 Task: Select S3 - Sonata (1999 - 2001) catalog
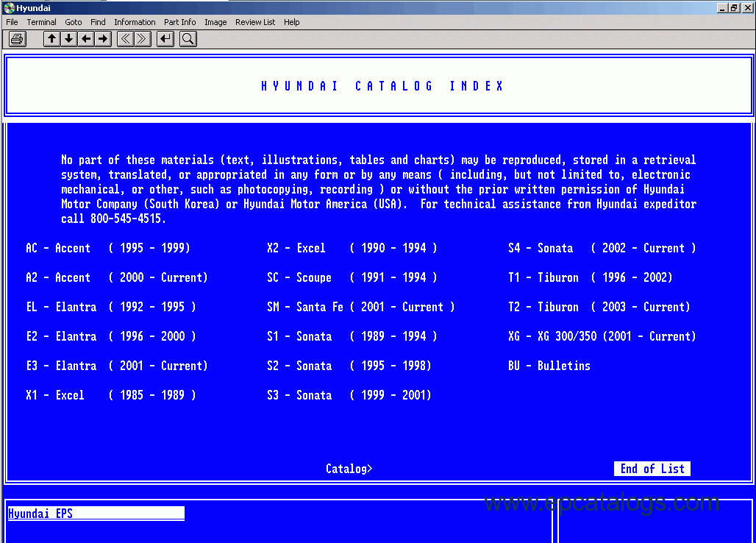pyautogui.click(x=349, y=395)
